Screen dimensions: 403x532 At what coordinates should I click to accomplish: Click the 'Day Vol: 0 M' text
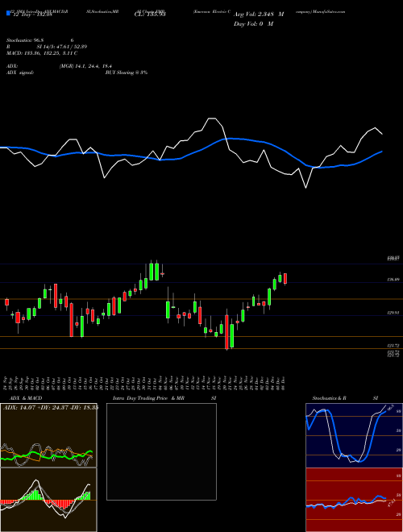coord(253,24)
